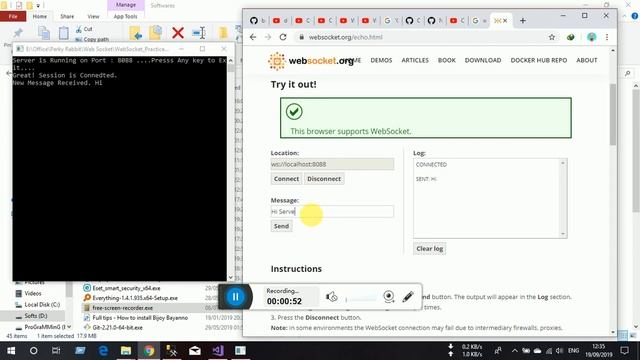Open Mail app from taskbar

click(195, 351)
